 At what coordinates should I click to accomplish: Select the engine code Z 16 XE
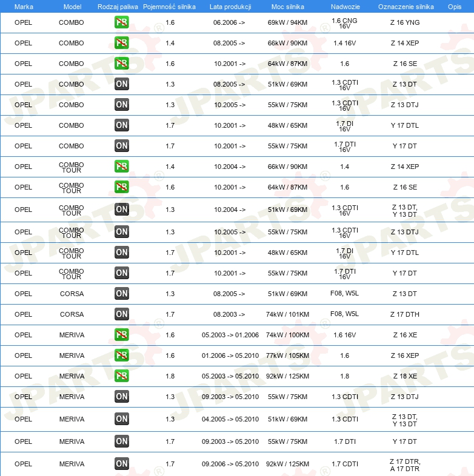coord(405,335)
